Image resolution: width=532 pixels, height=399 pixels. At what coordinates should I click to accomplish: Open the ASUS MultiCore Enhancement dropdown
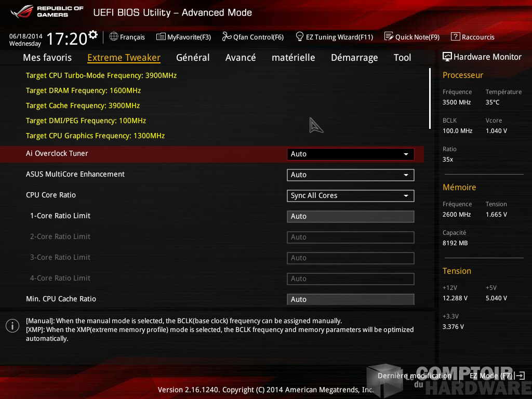(x=351, y=175)
